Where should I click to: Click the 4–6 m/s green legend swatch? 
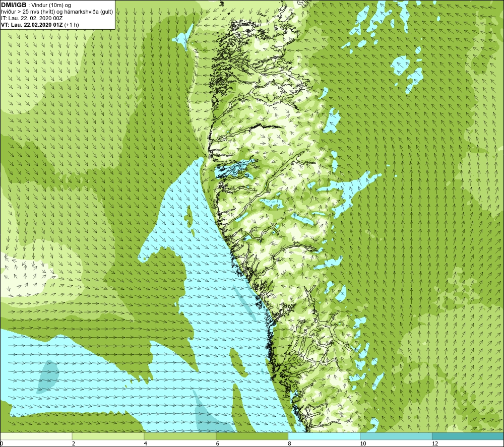[x=180, y=436]
